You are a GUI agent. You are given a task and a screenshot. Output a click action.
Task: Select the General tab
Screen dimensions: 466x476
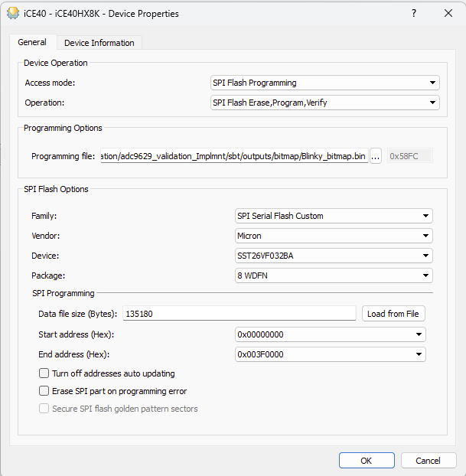[32, 42]
